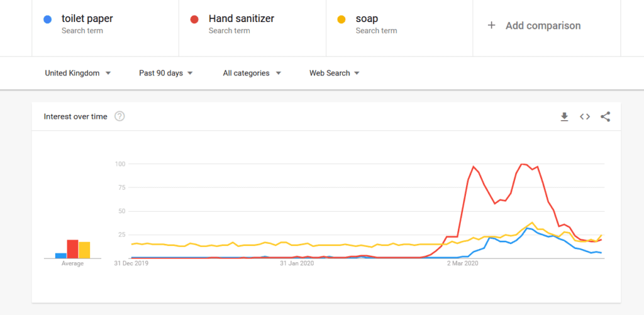
Task: Click the yellow dot beside soap
Action: click(x=342, y=19)
